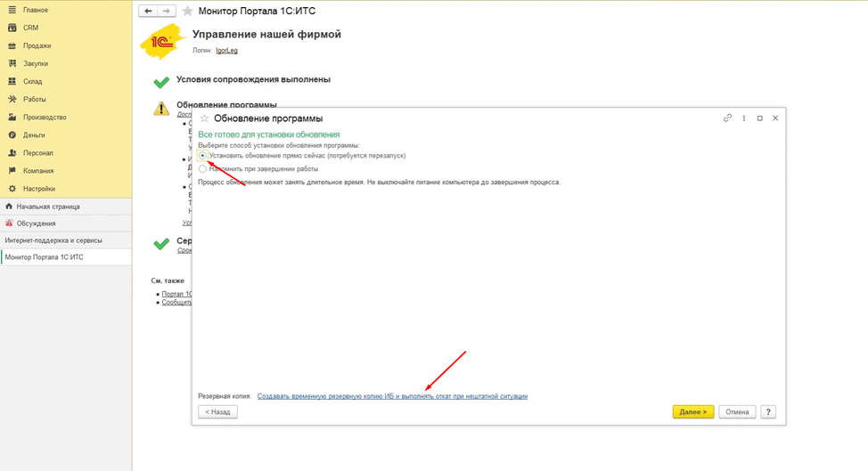This screenshot has height=471, width=868.
Task: Click the Управление нашей фирмой title
Action: point(266,34)
